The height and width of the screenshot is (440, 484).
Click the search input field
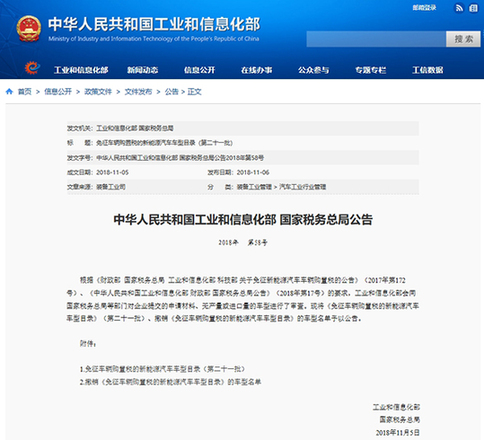376,39
